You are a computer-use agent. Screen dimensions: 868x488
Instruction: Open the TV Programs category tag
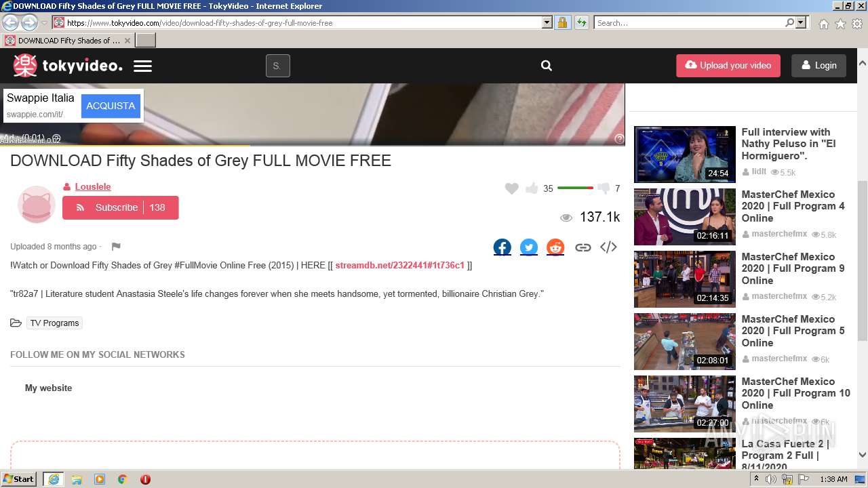[54, 323]
